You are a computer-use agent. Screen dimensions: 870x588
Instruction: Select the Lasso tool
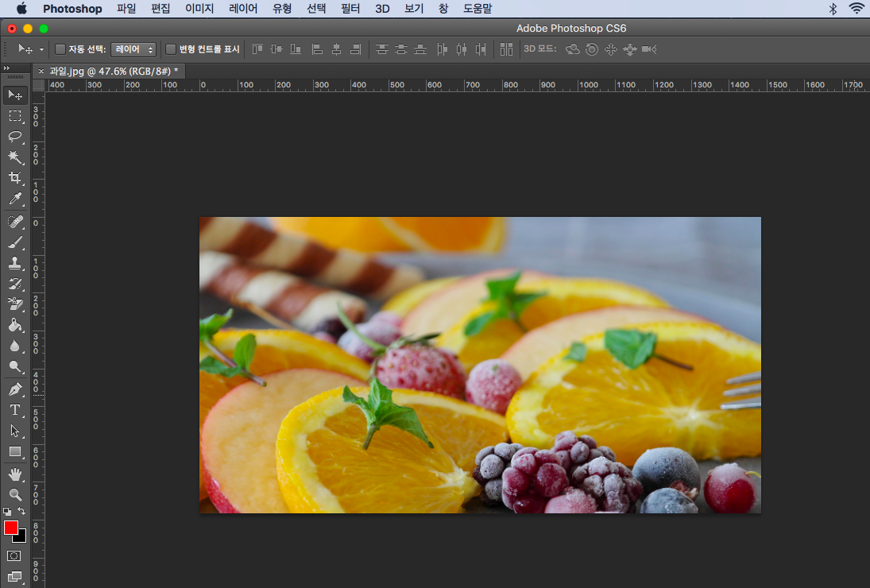(15, 137)
